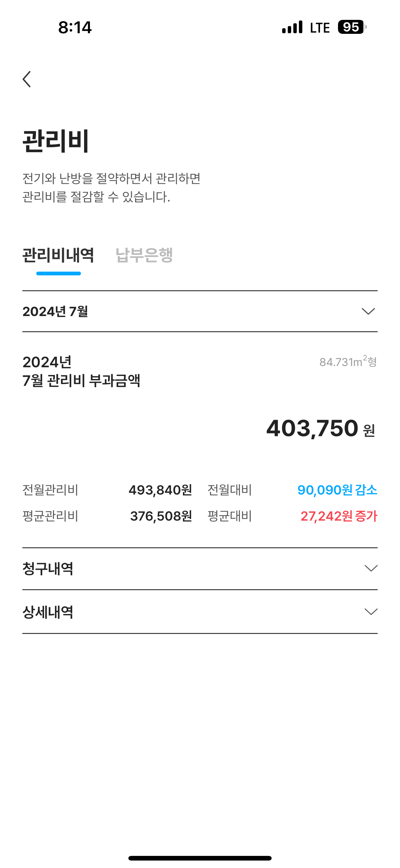Tap the back arrow icon
400x868 pixels.
27,79
